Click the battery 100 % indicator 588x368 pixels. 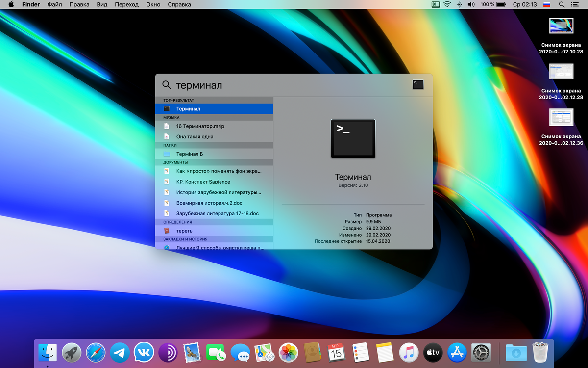point(493,4)
